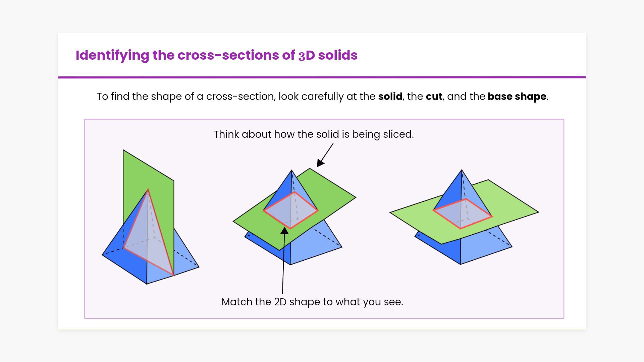Click the red triangular cross-section on left pyramid
Screen dimensions: 644x362
(x=149, y=235)
